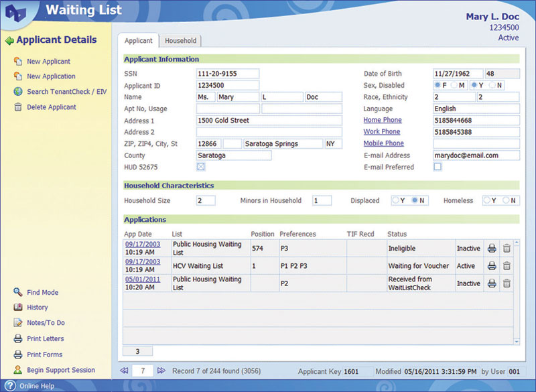Open the Online Help question mark icon
Screen dimensions: 536x392
pyautogui.click(x=10, y=386)
